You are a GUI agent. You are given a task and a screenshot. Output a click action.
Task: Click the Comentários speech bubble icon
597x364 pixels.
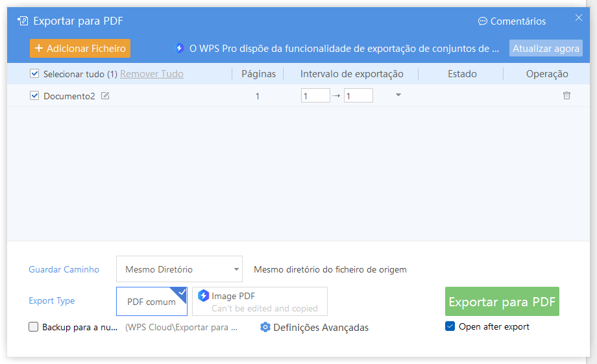(482, 21)
